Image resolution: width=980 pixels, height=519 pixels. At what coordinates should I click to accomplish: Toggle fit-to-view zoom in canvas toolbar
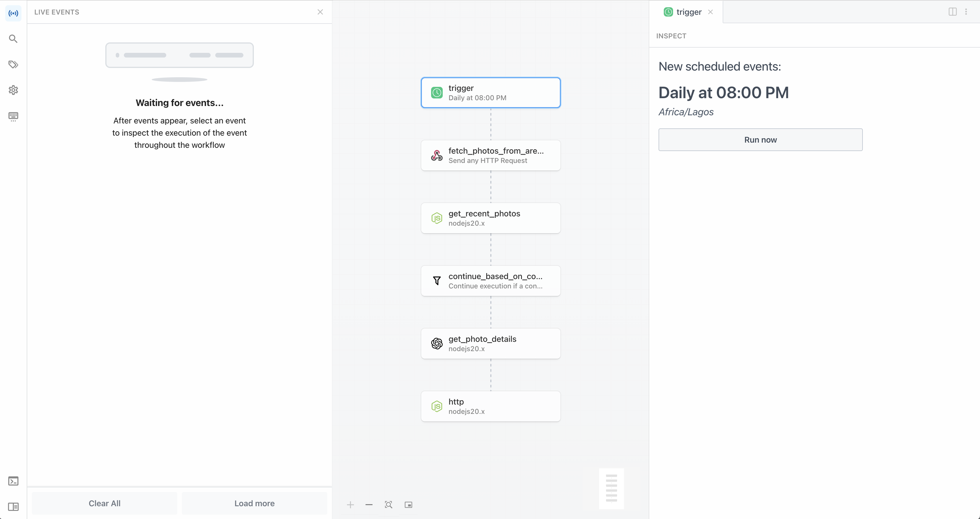pos(388,504)
